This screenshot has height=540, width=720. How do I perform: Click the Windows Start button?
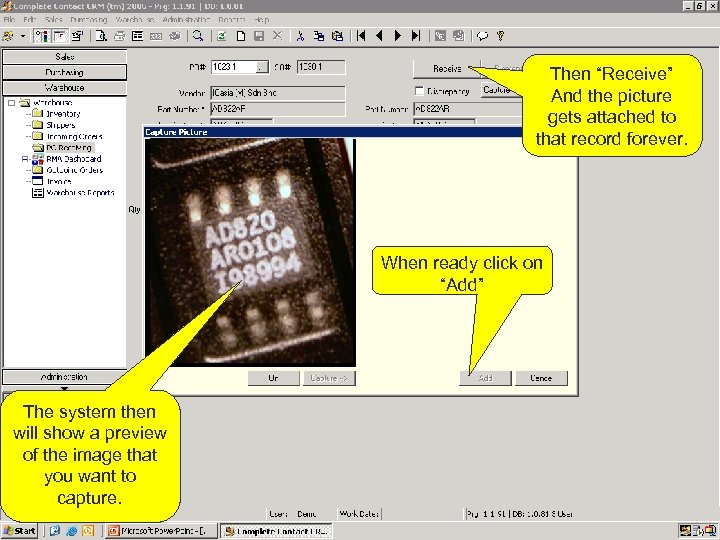coord(19,531)
